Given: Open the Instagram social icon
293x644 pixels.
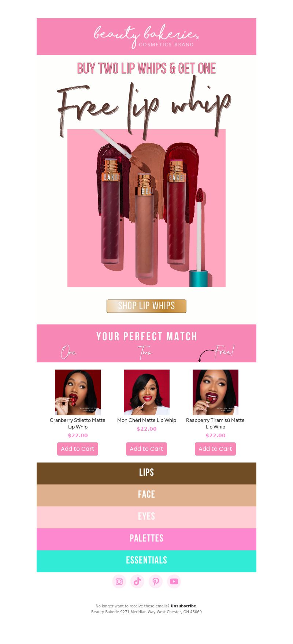Looking at the screenshot, I should (119, 581).
